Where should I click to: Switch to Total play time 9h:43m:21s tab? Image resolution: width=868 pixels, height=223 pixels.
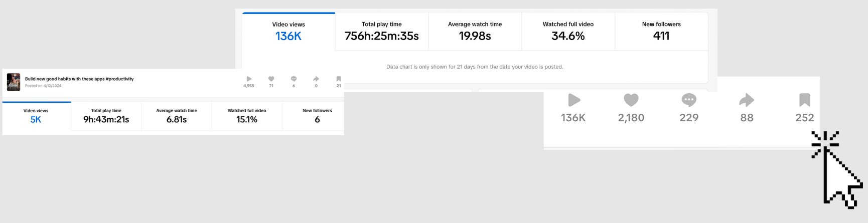tap(106, 116)
